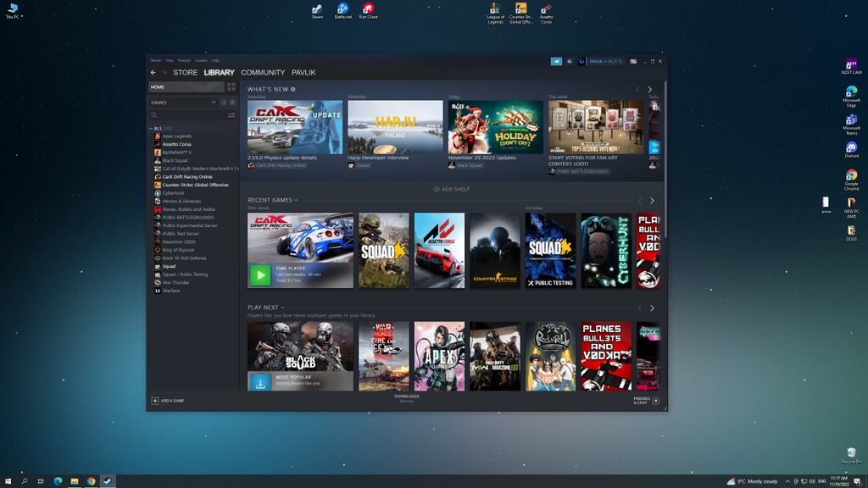Screen dimensions: 868x488
Task: Select Ring of Elysium in sidebar list
Action: click(178, 250)
